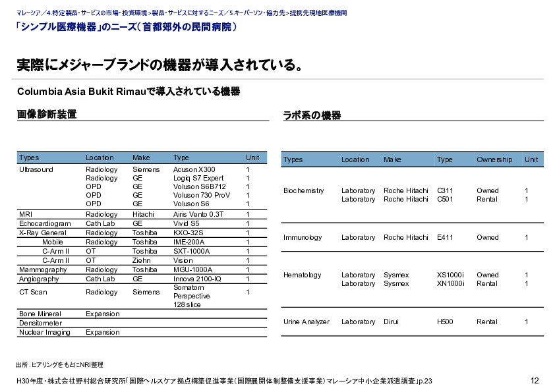Select the Logiq S7 Expert cell
555x392 pixels.
(198, 178)
